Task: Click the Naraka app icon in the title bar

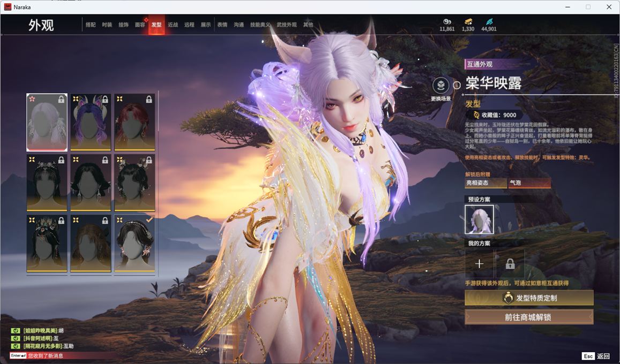Action: 8,7
